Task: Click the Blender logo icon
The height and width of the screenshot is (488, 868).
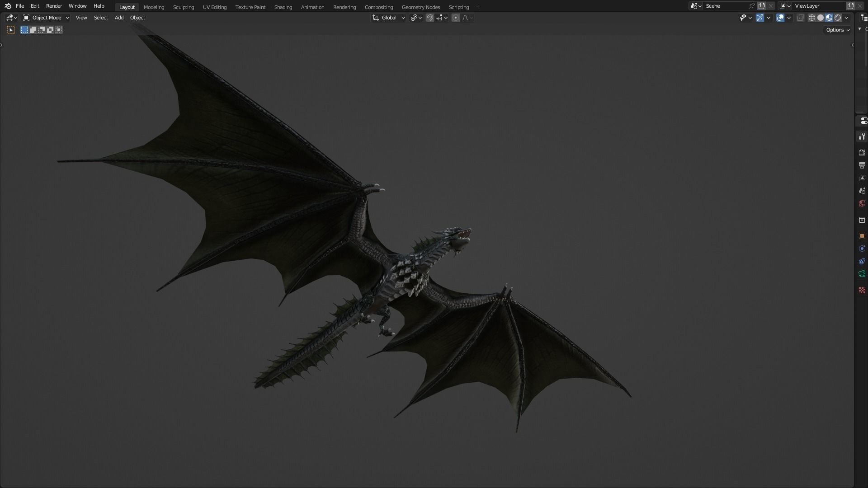Action: pos(8,6)
